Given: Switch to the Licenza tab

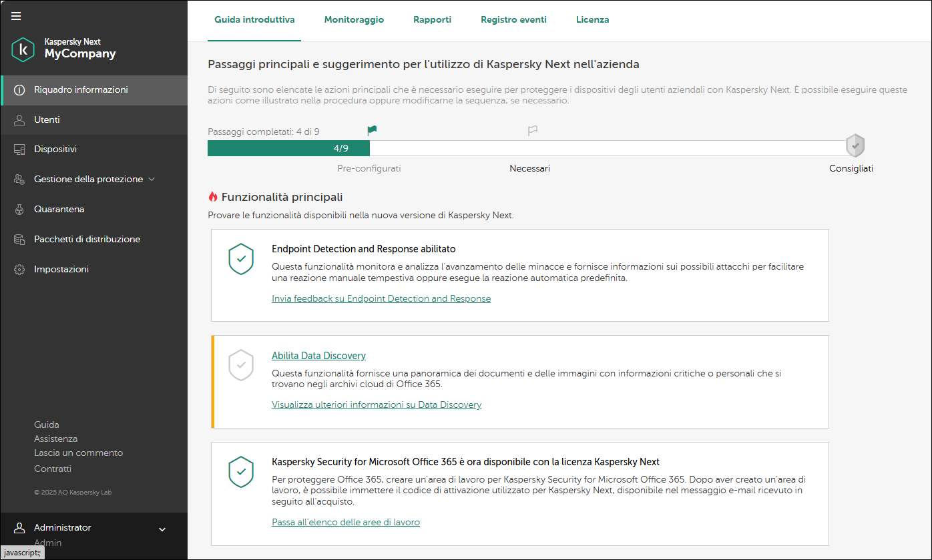Looking at the screenshot, I should point(592,19).
